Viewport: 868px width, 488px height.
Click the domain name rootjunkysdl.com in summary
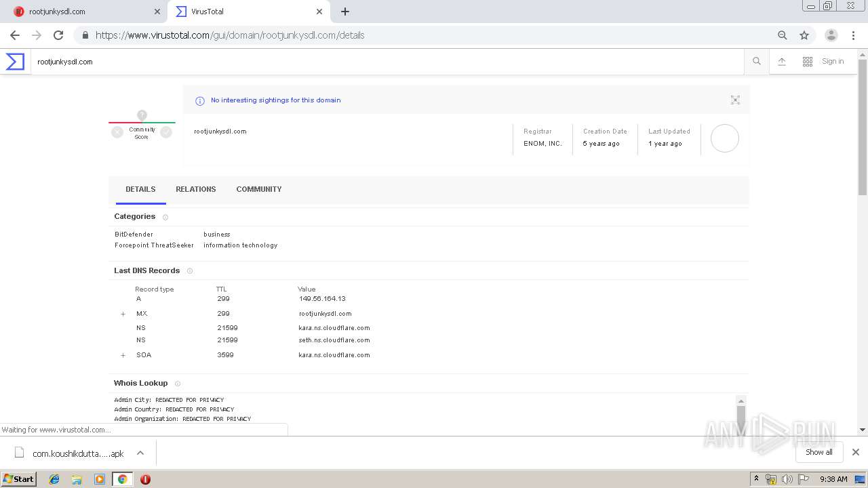(220, 131)
